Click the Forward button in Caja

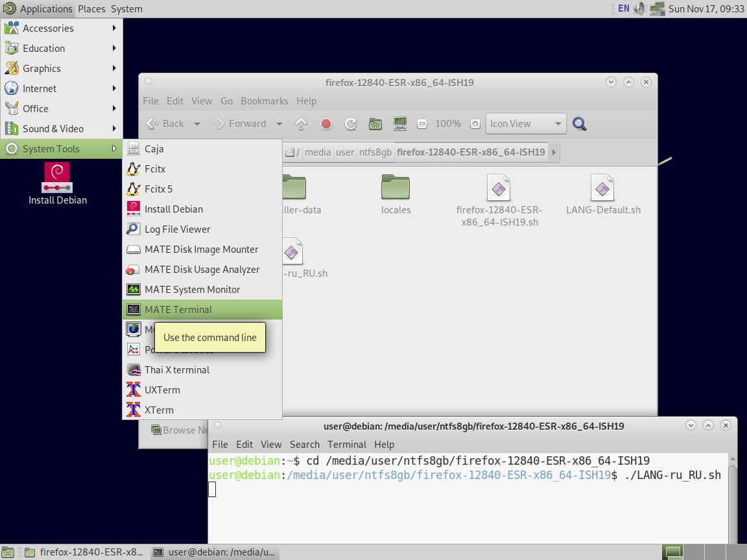(239, 124)
